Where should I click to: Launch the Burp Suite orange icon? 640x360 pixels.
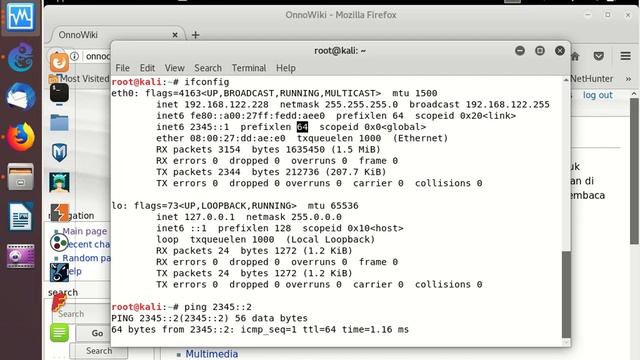point(60,213)
